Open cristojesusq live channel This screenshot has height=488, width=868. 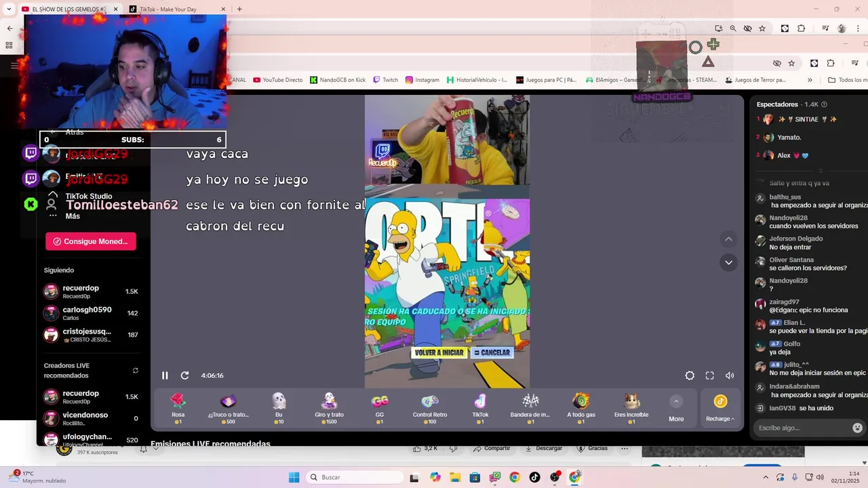click(91, 335)
